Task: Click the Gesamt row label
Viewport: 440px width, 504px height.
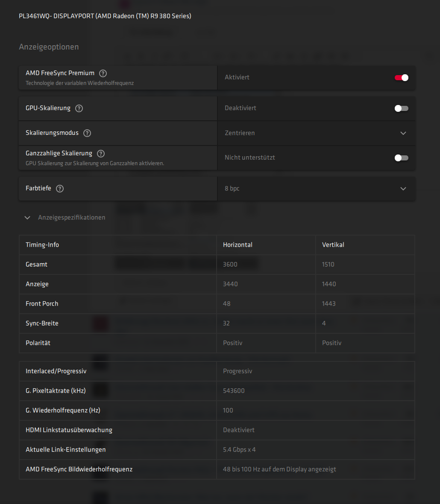Action: pos(36,265)
